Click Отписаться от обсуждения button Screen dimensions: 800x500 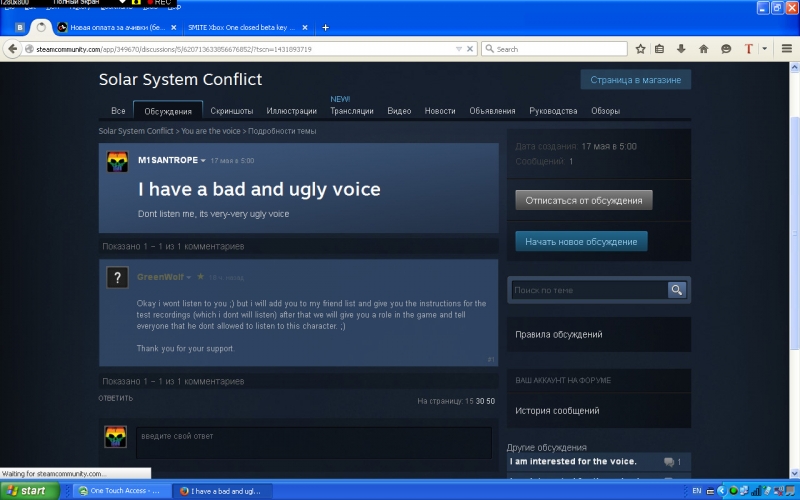click(x=584, y=201)
